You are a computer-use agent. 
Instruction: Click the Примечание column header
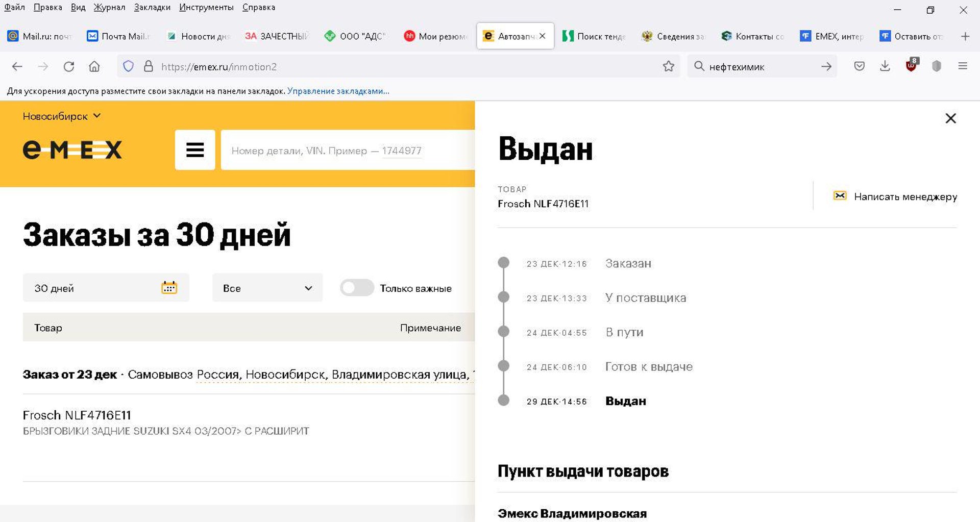pos(430,328)
